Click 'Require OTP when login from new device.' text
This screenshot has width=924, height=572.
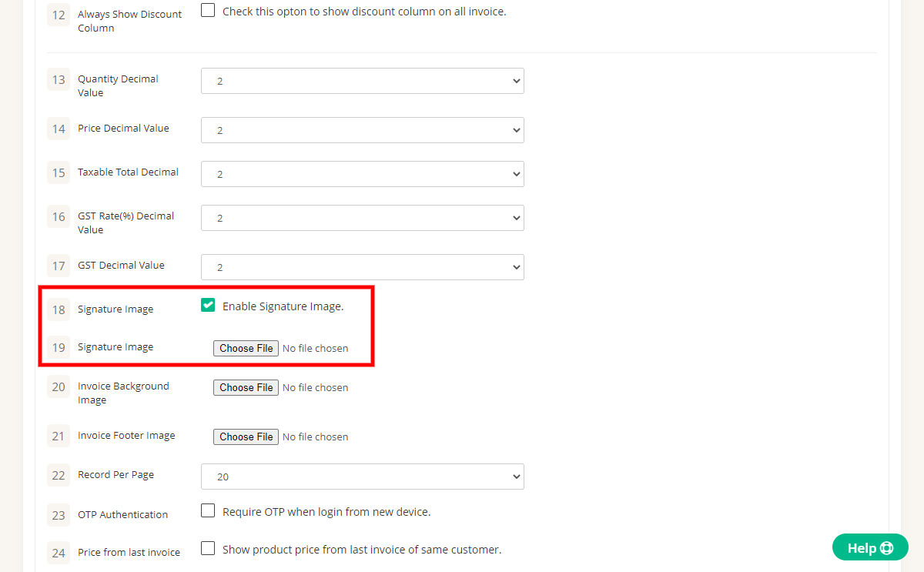326,512
